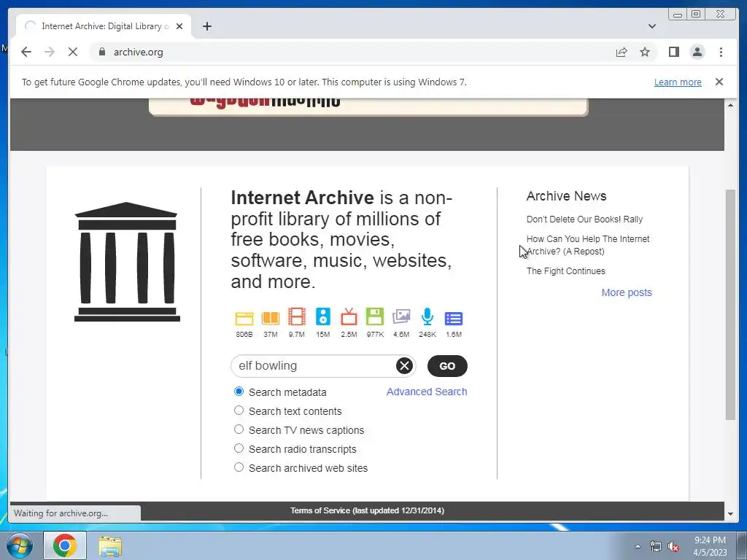Click the Internet Archive temple logo
747x560 pixels.
tap(127, 262)
